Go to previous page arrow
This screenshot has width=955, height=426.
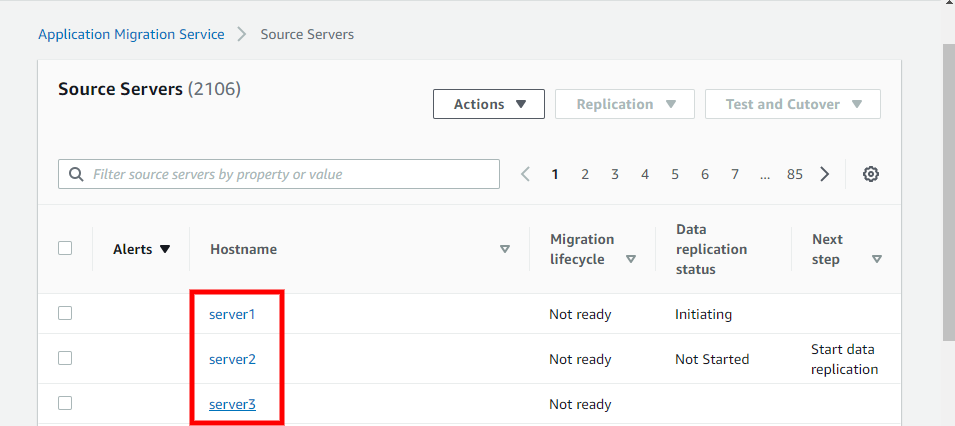tap(525, 174)
